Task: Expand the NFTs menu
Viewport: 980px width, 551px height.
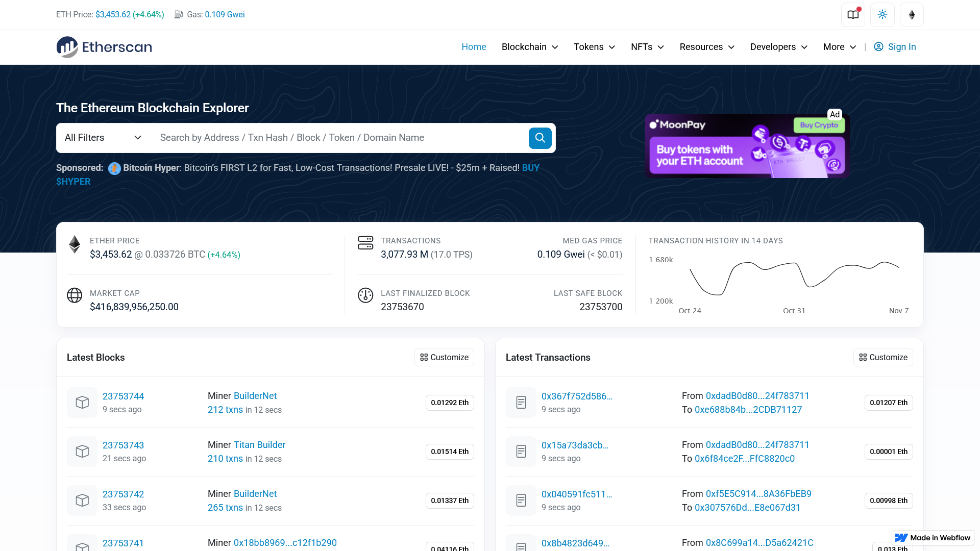Action: coord(647,47)
